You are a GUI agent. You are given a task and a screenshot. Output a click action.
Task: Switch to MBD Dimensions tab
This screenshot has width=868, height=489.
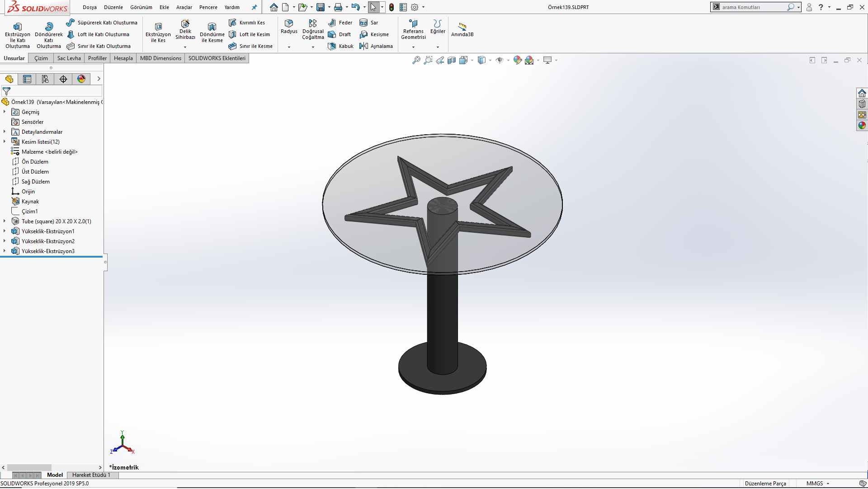[x=160, y=58]
